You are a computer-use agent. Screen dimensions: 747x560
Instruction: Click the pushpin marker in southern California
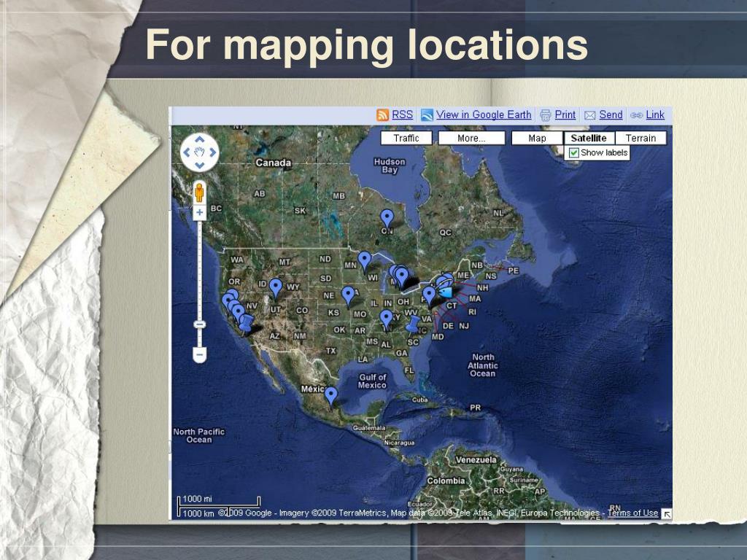pyautogui.click(x=246, y=324)
